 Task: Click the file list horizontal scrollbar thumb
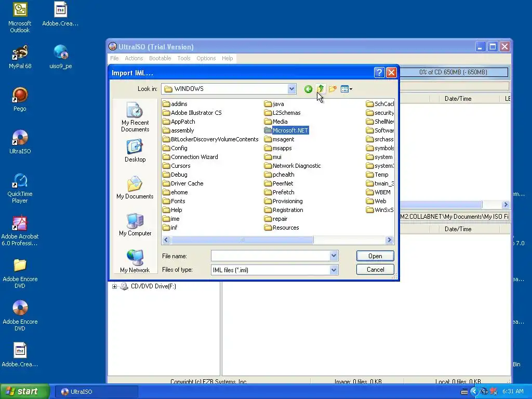242,240
